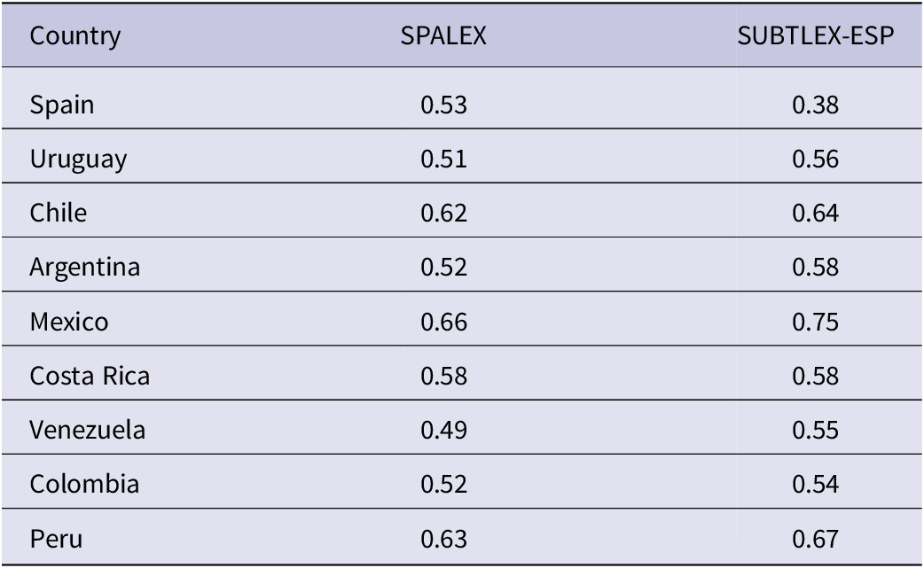
Task: Select Spain's SUBTLEX-ESP value 0.38
Action: coord(815,105)
